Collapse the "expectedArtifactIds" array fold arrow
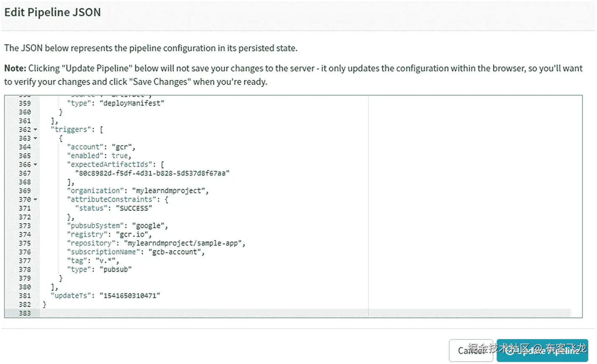The height and width of the screenshot is (364, 597). pyautogui.click(x=35, y=165)
